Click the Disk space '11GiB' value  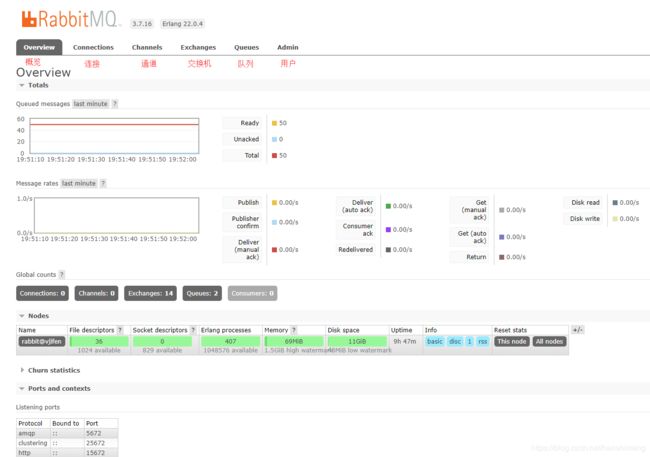[357, 341]
